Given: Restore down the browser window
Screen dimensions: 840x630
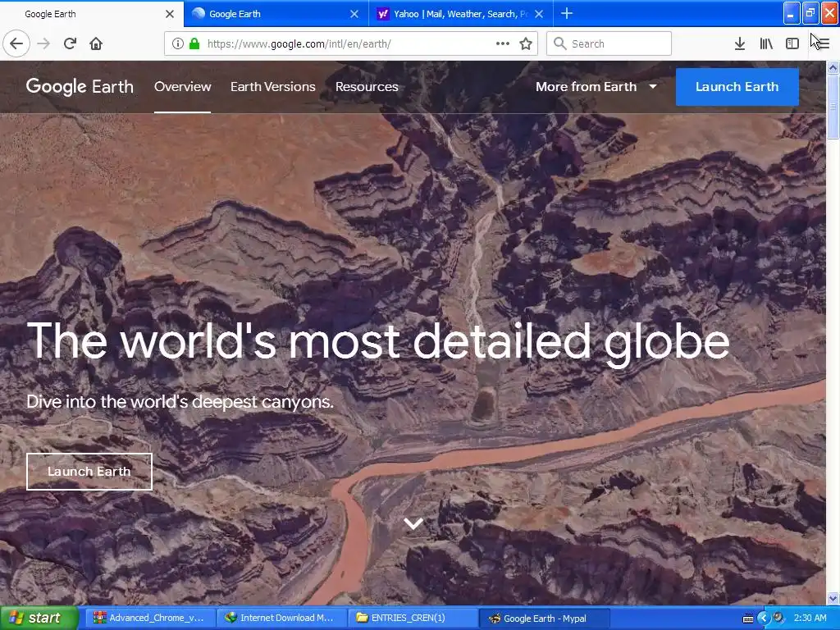Looking at the screenshot, I should [810, 13].
